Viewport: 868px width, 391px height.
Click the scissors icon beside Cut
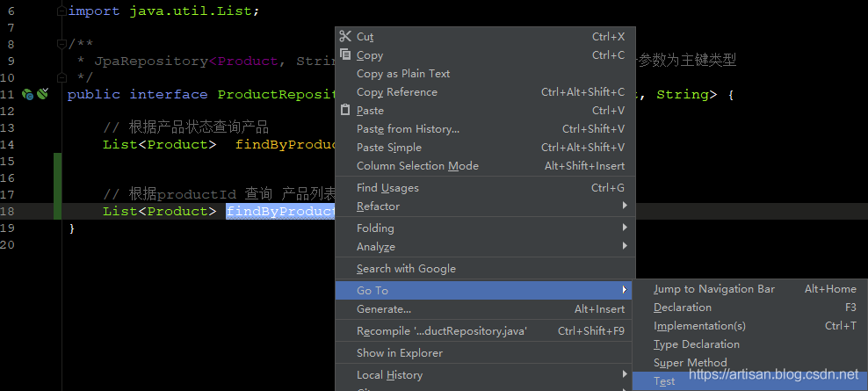click(x=345, y=37)
